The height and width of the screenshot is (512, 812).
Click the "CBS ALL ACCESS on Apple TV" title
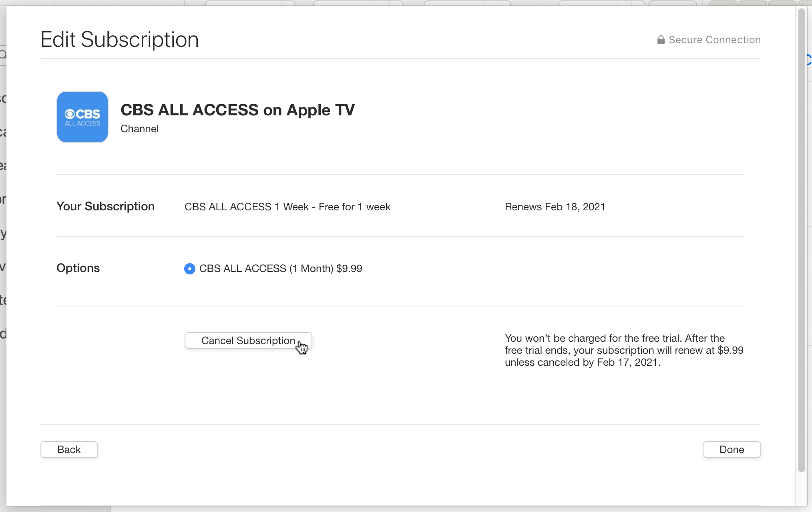point(237,110)
